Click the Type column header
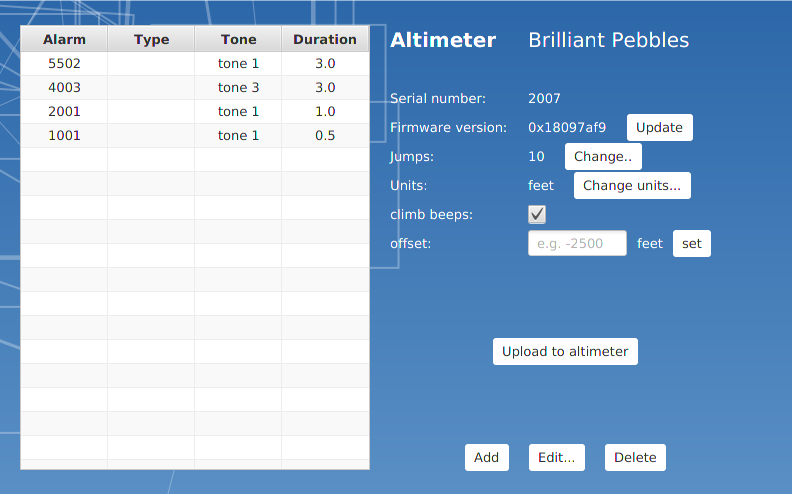 pyautogui.click(x=151, y=40)
